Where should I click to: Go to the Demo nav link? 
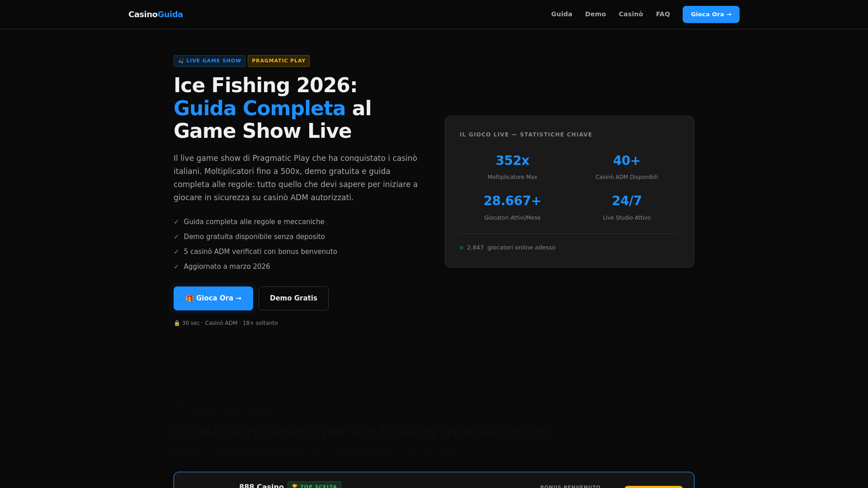595,14
